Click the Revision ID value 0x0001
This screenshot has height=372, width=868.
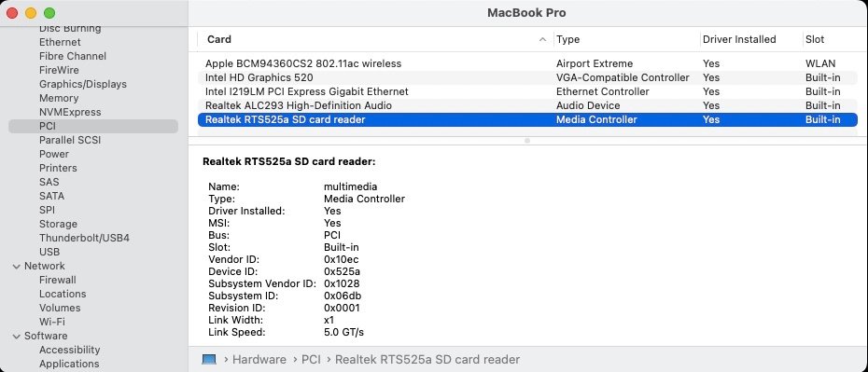pos(343,309)
